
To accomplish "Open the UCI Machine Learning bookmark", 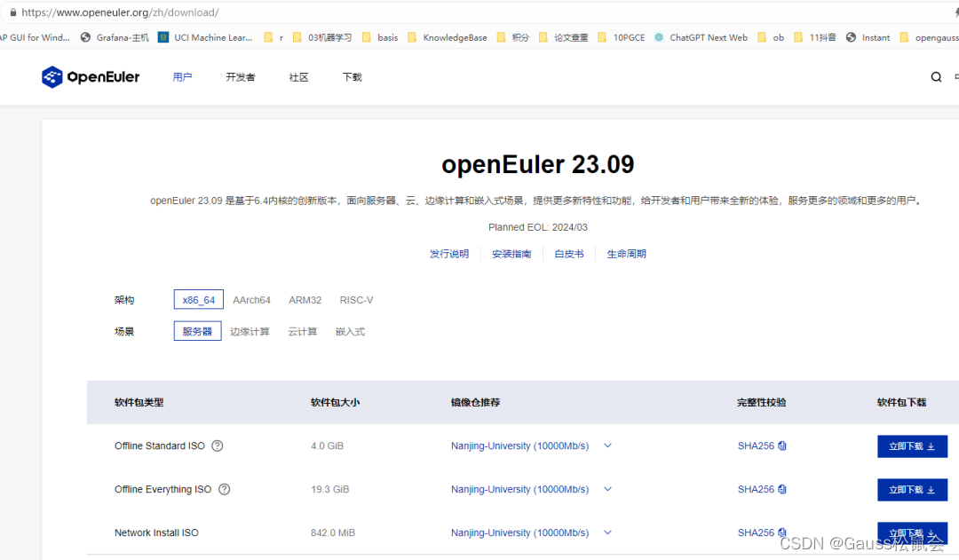I will coord(205,37).
